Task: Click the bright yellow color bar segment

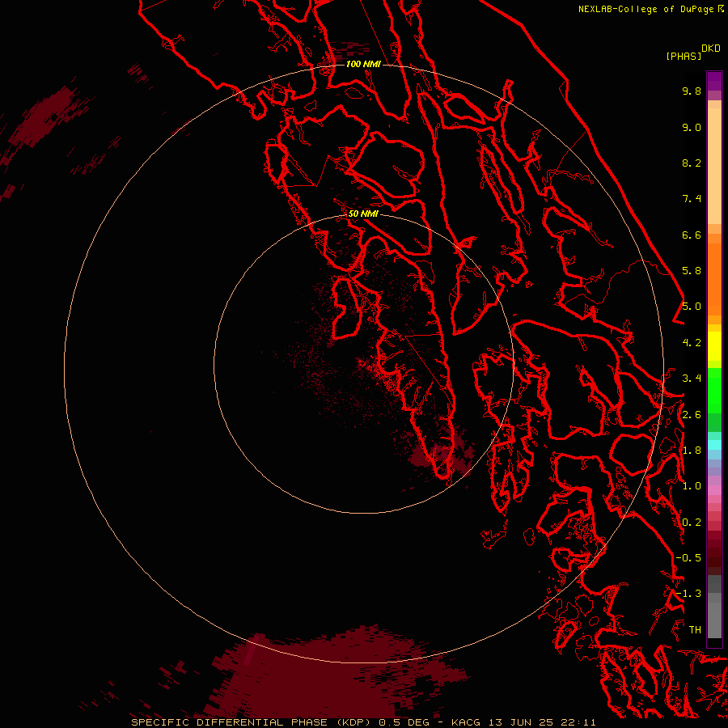Action: tap(714, 346)
